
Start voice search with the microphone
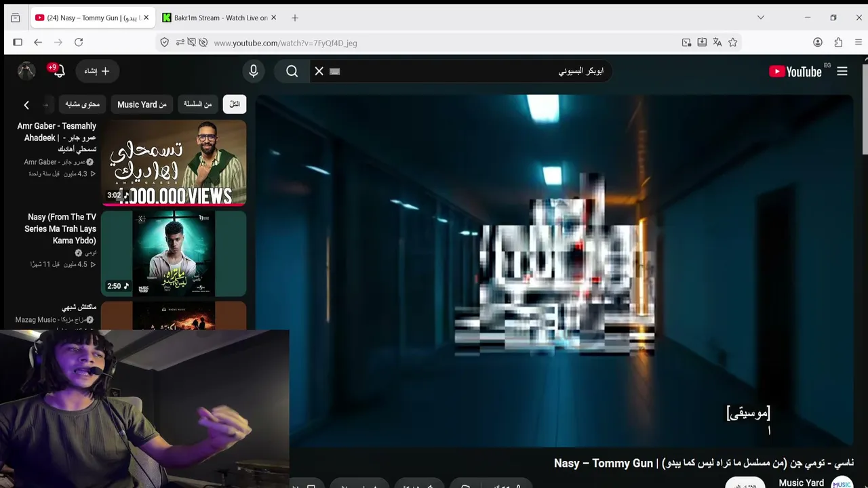[254, 71]
